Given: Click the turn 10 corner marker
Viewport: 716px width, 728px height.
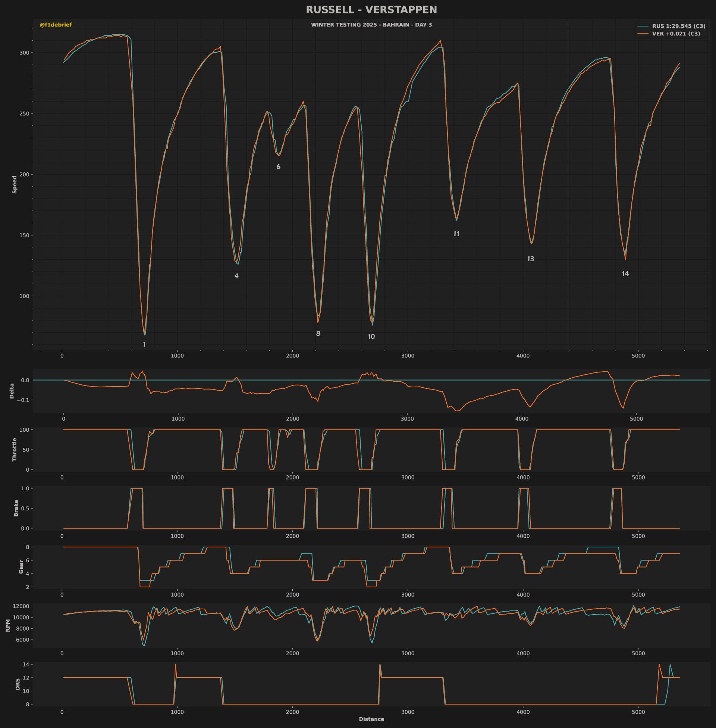Looking at the screenshot, I should point(371,337).
